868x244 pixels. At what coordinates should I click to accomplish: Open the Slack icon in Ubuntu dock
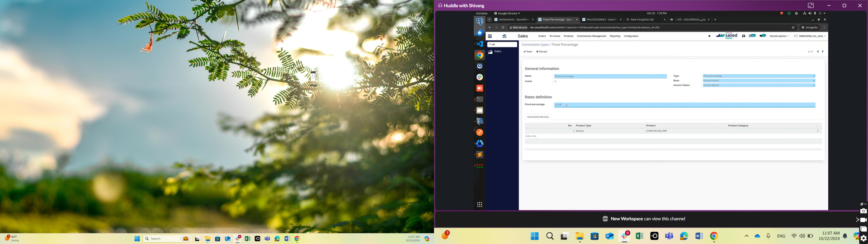pyautogui.click(x=480, y=77)
